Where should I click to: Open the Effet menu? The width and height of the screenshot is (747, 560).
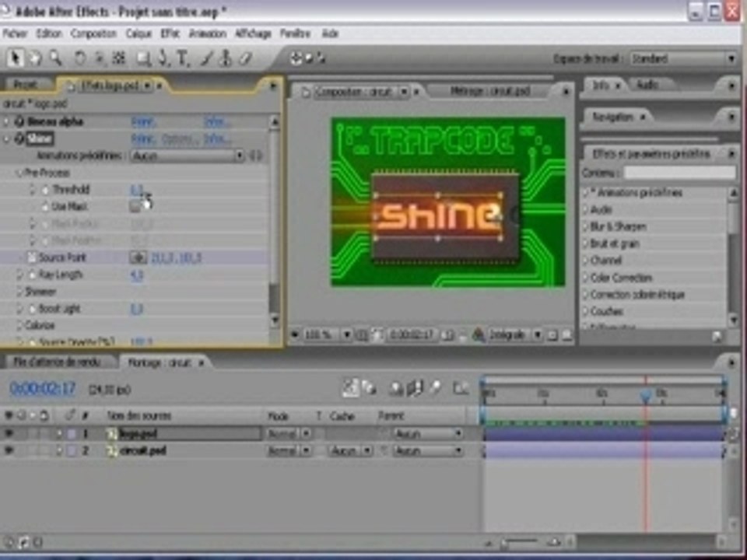(x=170, y=33)
